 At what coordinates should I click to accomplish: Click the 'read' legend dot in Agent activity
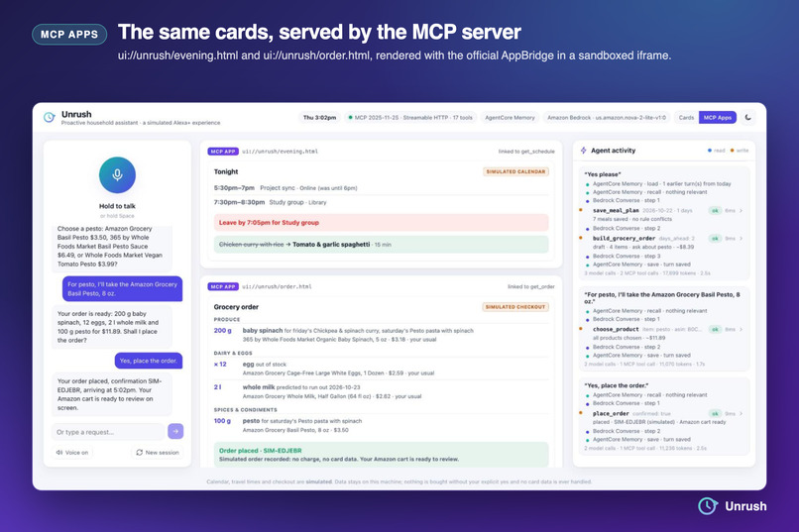click(x=710, y=151)
